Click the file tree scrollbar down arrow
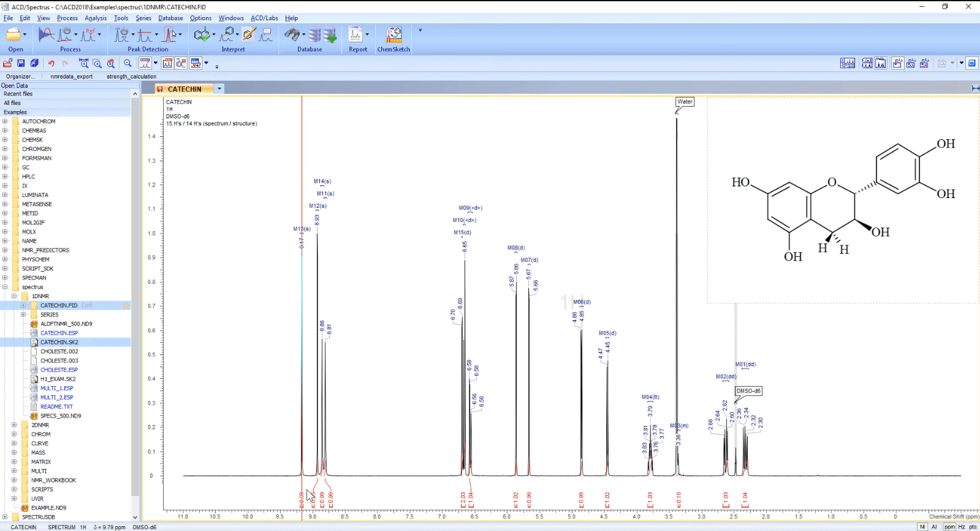 [x=135, y=518]
